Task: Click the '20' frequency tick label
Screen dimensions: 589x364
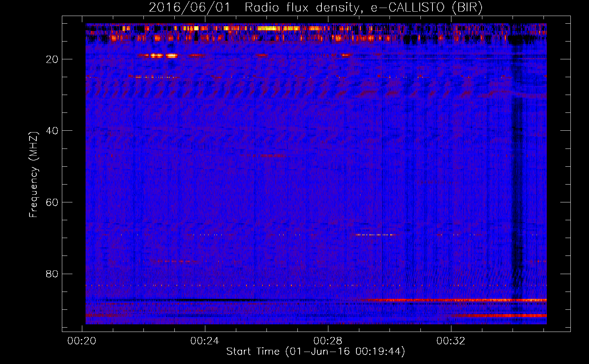Action: pos(52,59)
